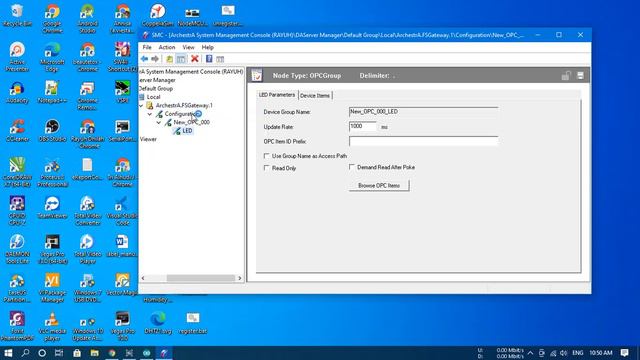This screenshot has width=640, height=360.
Task: Open the Action menu
Action: [167, 47]
